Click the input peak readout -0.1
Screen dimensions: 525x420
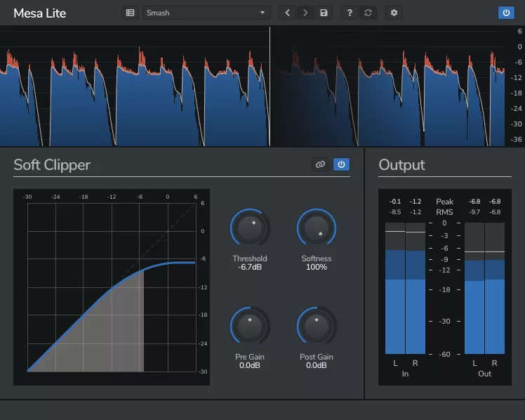click(395, 202)
